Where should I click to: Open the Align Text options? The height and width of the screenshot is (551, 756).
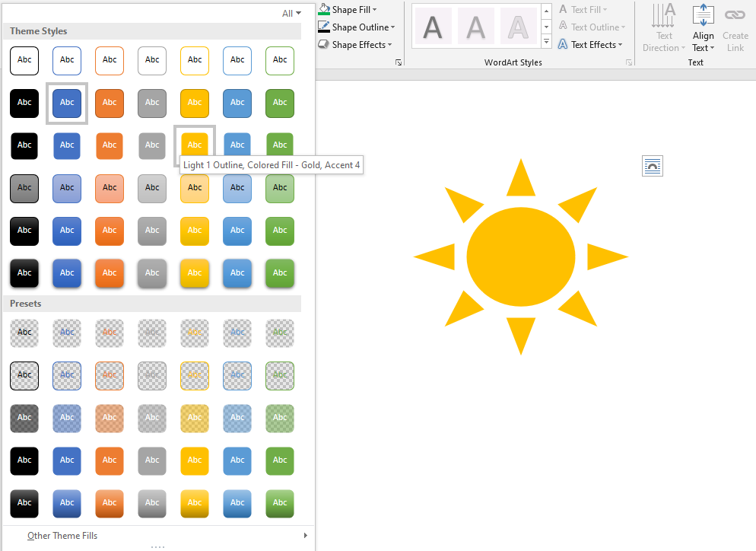pyautogui.click(x=701, y=27)
